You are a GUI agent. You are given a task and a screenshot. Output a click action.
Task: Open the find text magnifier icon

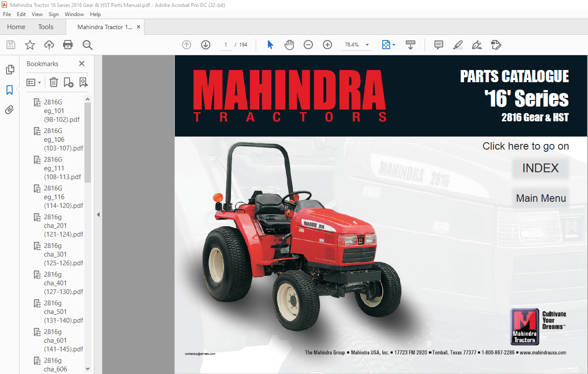[87, 45]
